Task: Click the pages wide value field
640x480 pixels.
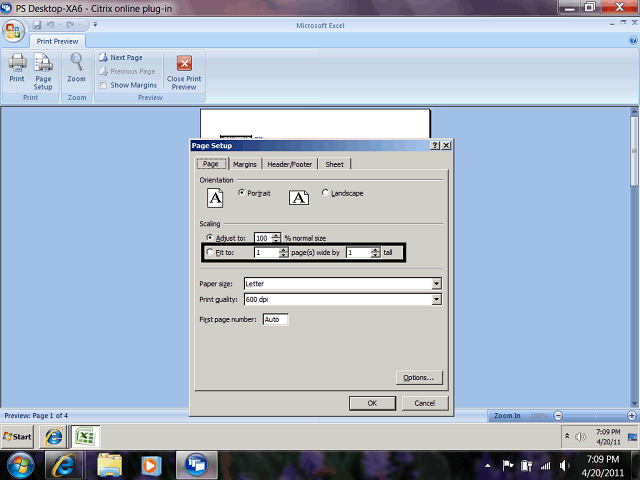Action: click(x=267, y=252)
